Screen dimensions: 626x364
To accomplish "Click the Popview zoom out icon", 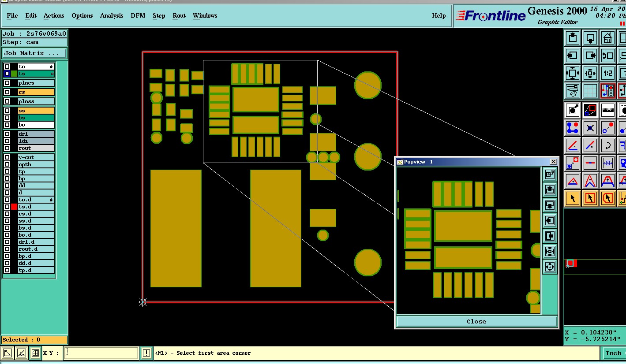I will [x=550, y=267].
